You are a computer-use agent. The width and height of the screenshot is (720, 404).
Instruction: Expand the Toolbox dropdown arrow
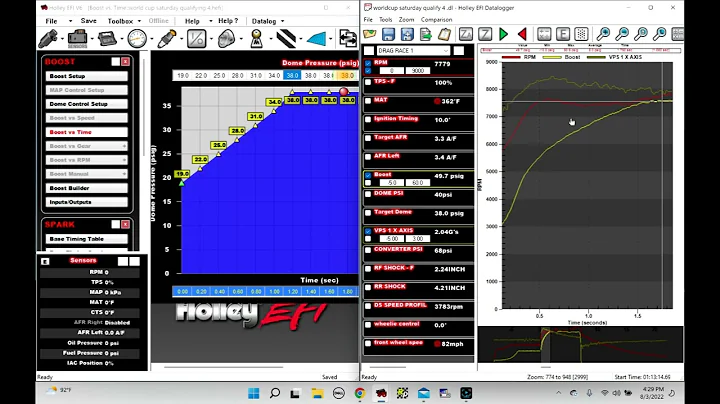(x=139, y=21)
